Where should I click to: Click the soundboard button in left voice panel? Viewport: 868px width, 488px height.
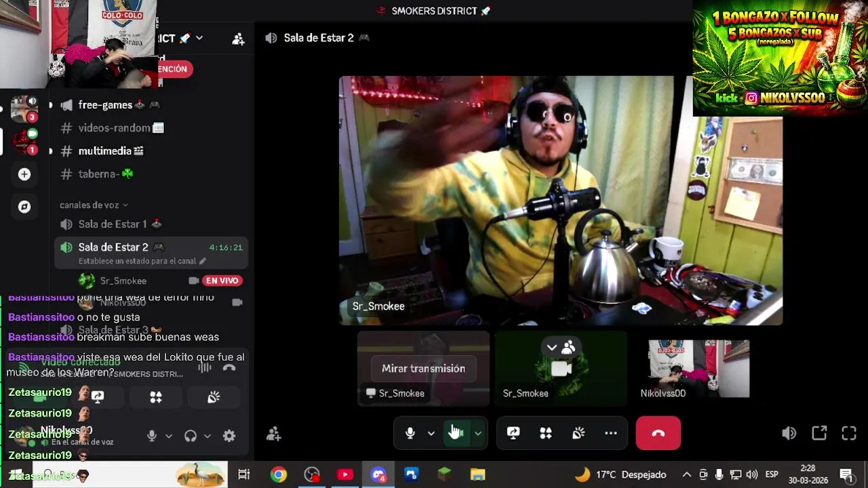[214, 397]
